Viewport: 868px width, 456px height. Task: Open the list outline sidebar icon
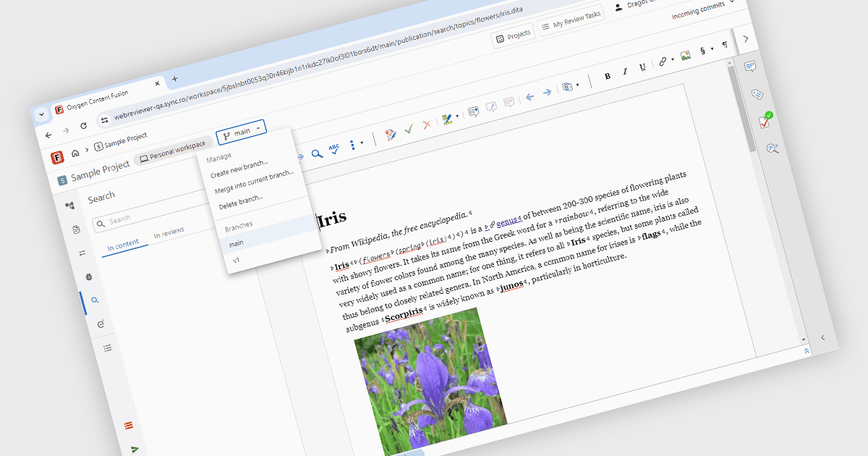[108, 348]
